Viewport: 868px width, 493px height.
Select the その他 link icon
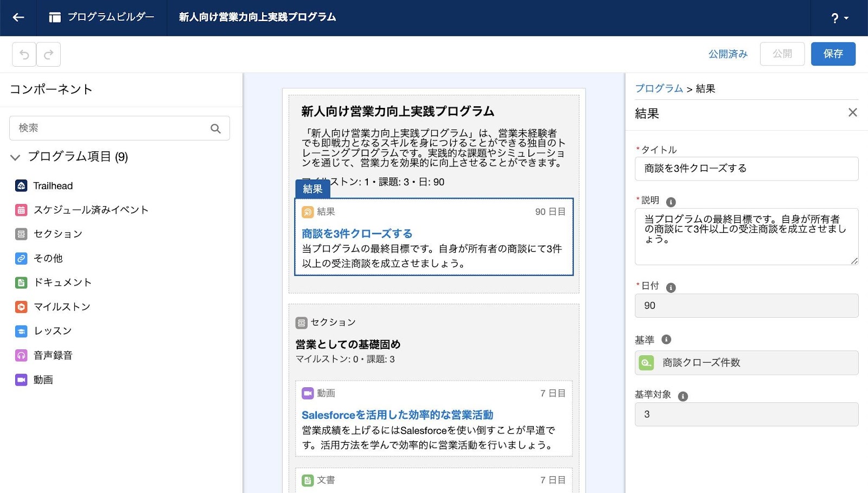pos(21,258)
